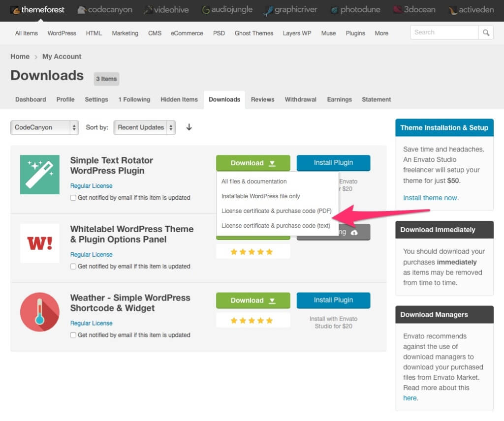Open the Recent Updates sort dropdown
The image size is (504, 421).
click(x=144, y=127)
